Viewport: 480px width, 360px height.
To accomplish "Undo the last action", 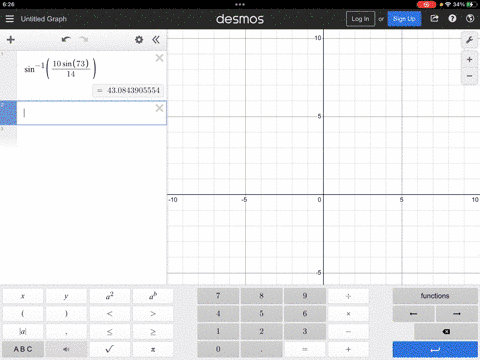I will pos(66,39).
